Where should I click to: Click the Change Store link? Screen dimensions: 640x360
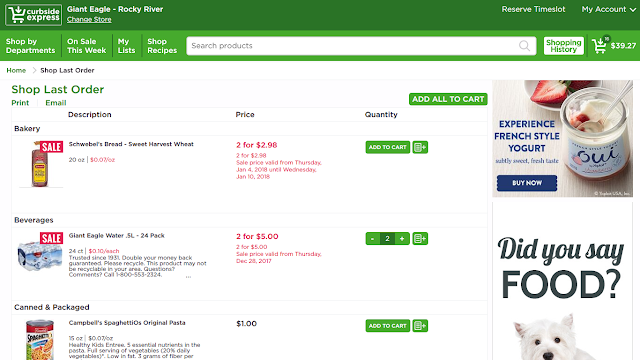pyautogui.click(x=89, y=20)
